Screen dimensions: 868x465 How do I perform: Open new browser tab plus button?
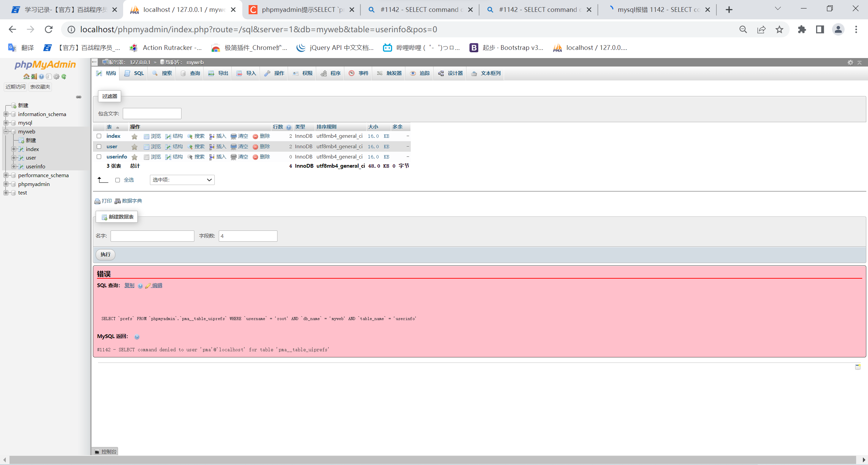tap(729, 10)
